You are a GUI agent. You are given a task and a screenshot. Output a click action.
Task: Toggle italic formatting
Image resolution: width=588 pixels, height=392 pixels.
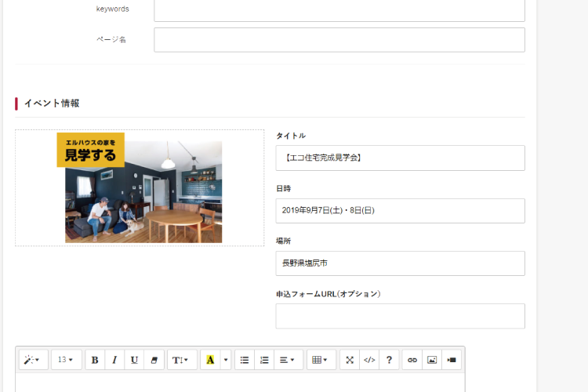click(114, 360)
